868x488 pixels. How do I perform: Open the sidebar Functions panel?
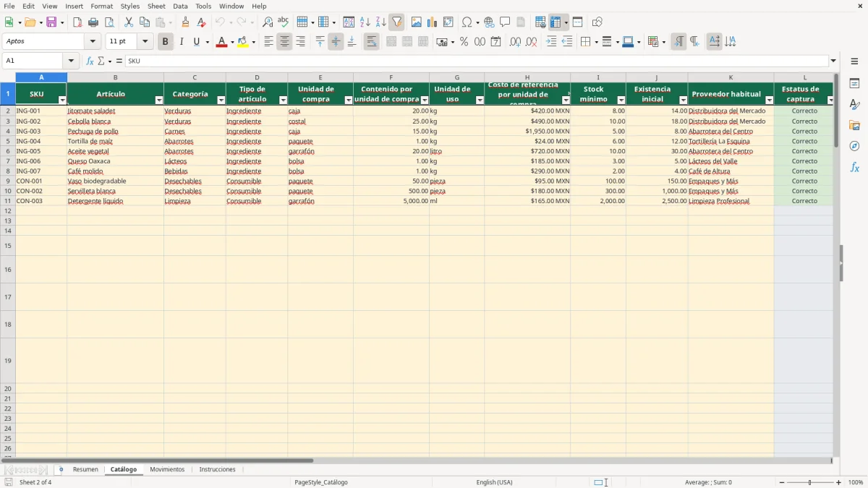coord(854,167)
